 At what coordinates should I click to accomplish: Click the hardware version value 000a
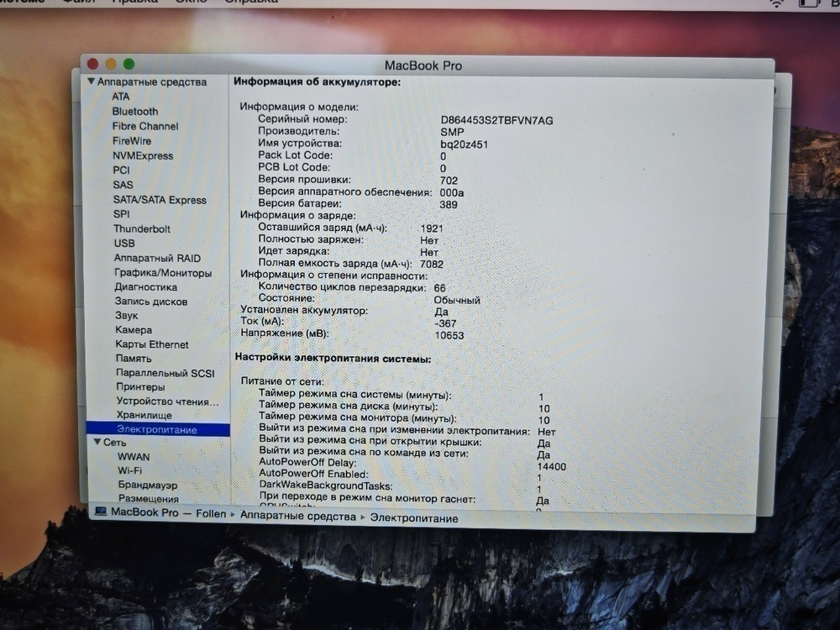[452, 193]
